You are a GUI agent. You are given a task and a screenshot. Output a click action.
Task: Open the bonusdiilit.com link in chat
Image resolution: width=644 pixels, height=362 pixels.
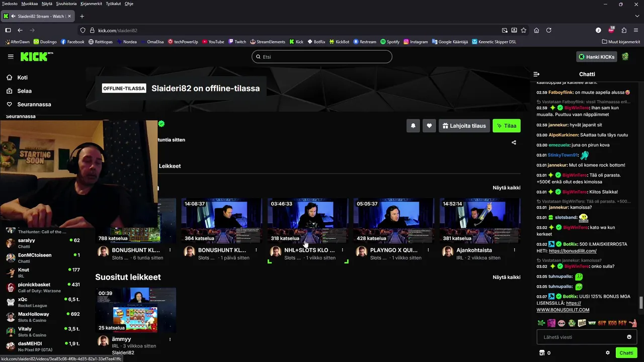click(573, 251)
